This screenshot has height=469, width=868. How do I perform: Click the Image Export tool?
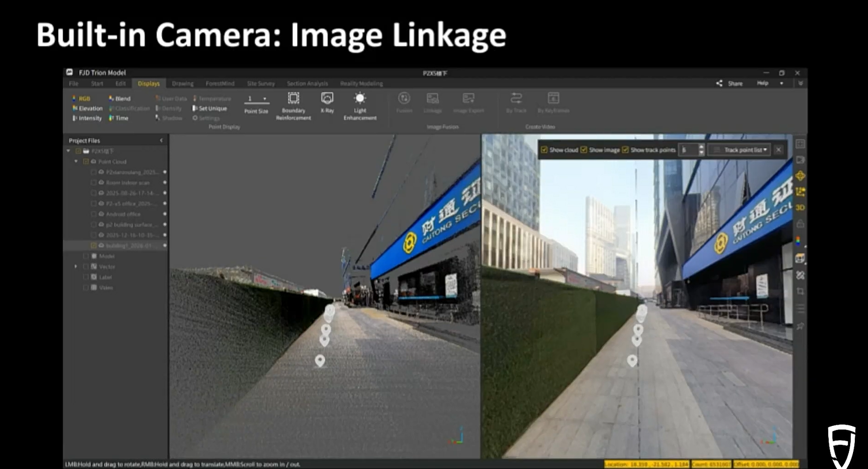[469, 102]
